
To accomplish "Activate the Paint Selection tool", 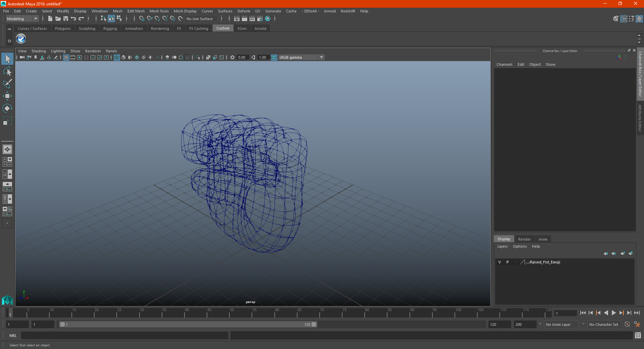I will pos(7,83).
